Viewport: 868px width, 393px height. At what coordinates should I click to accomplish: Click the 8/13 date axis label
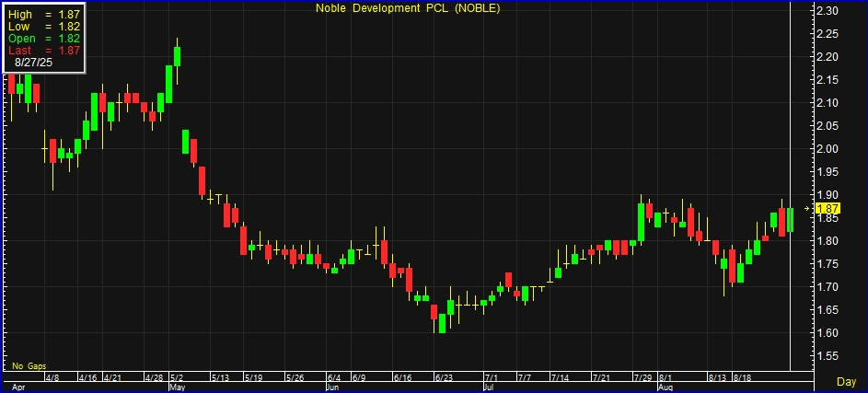[x=717, y=378]
